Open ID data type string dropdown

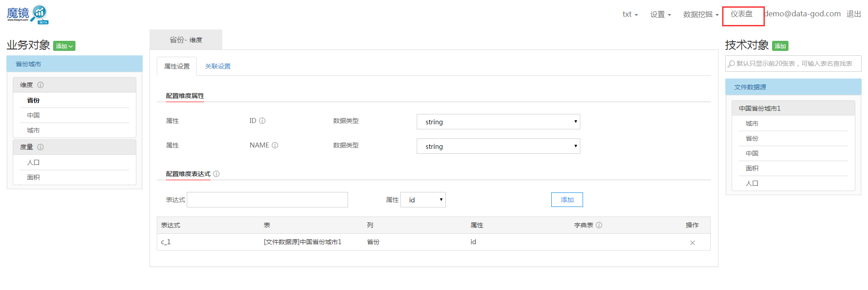point(498,122)
